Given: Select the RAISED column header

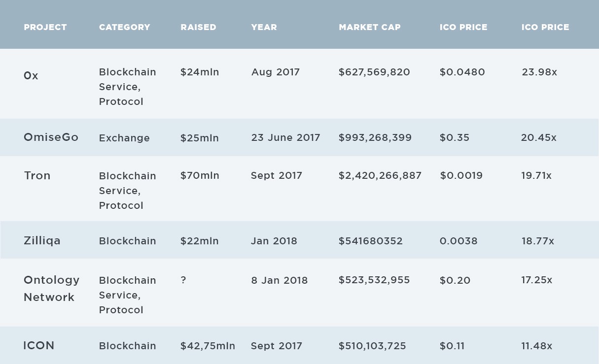Looking at the screenshot, I should coord(198,28).
